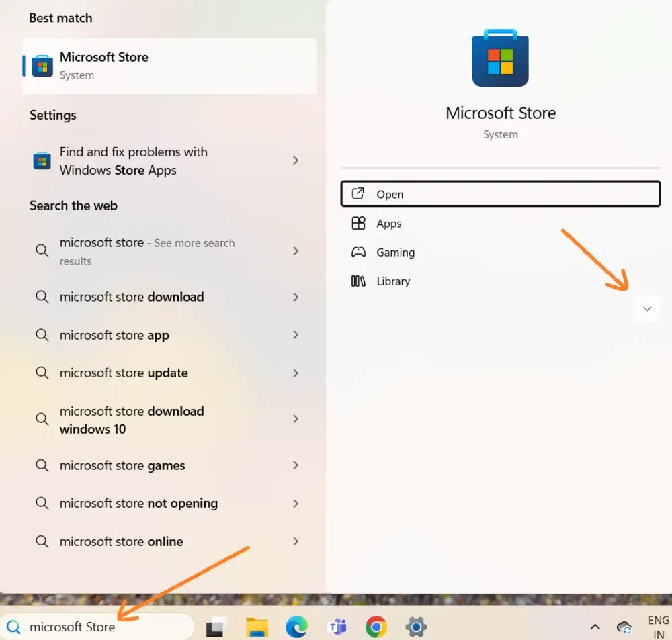
Task: Click the Gaming controller icon
Action: 358,253
